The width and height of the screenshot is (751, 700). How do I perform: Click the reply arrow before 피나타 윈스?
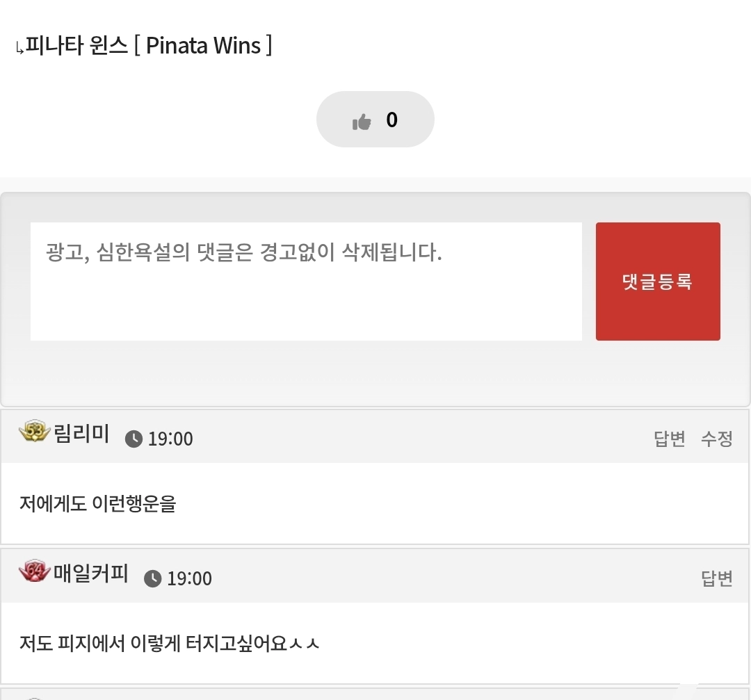pyautogui.click(x=19, y=49)
